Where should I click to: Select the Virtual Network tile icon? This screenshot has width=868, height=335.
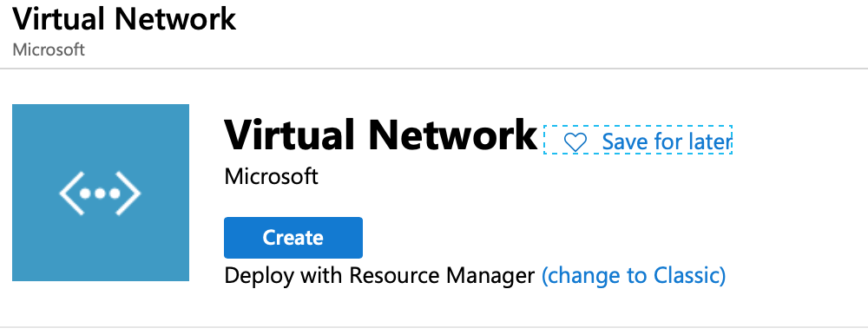101,193
